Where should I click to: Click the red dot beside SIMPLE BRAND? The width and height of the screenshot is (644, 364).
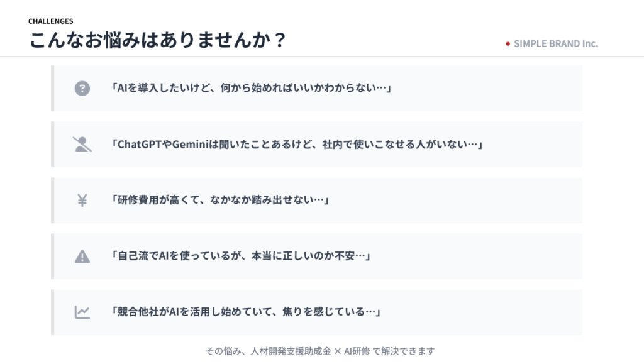[508, 44]
